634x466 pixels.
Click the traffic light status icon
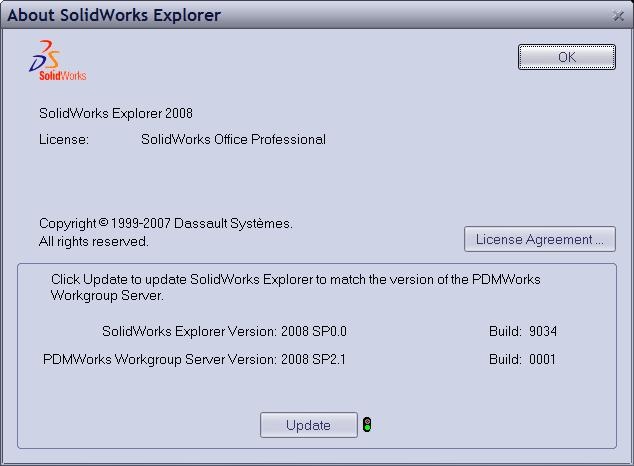367,425
